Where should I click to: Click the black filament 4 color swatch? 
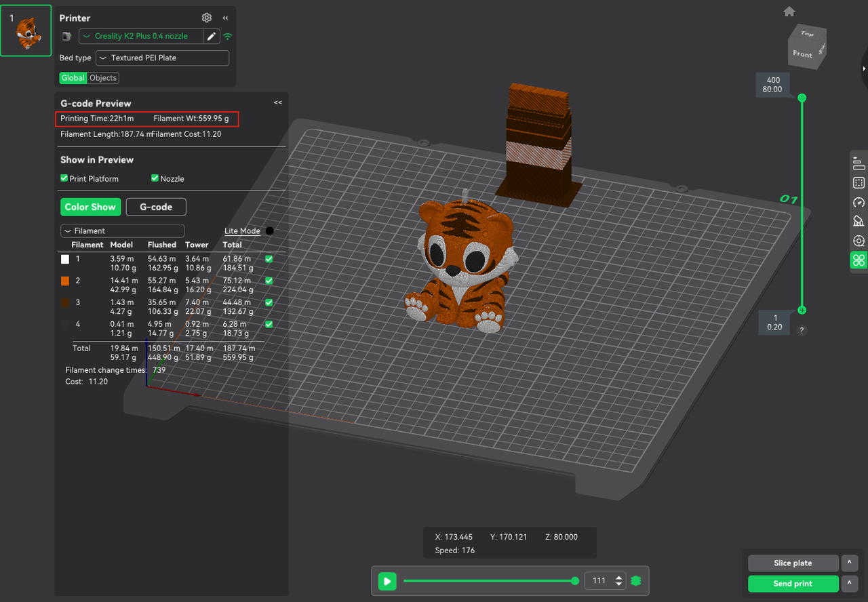pos(65,324)
